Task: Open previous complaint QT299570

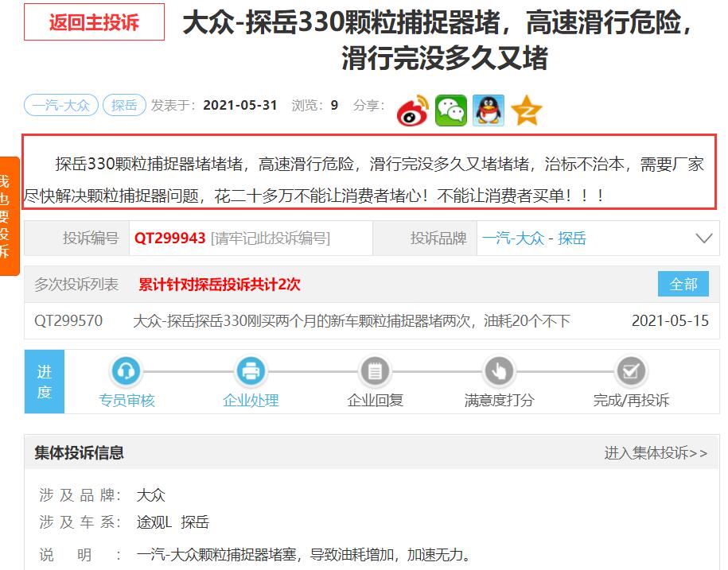Action: 68,321
